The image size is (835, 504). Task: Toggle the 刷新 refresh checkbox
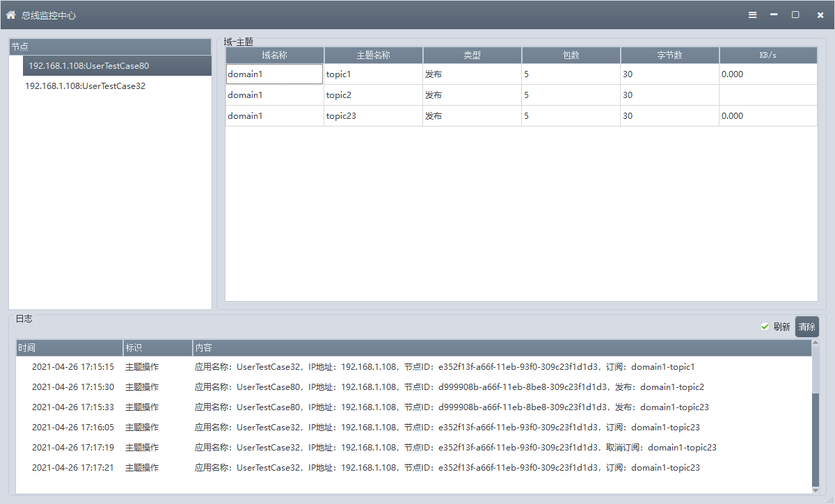pos(765,327)
